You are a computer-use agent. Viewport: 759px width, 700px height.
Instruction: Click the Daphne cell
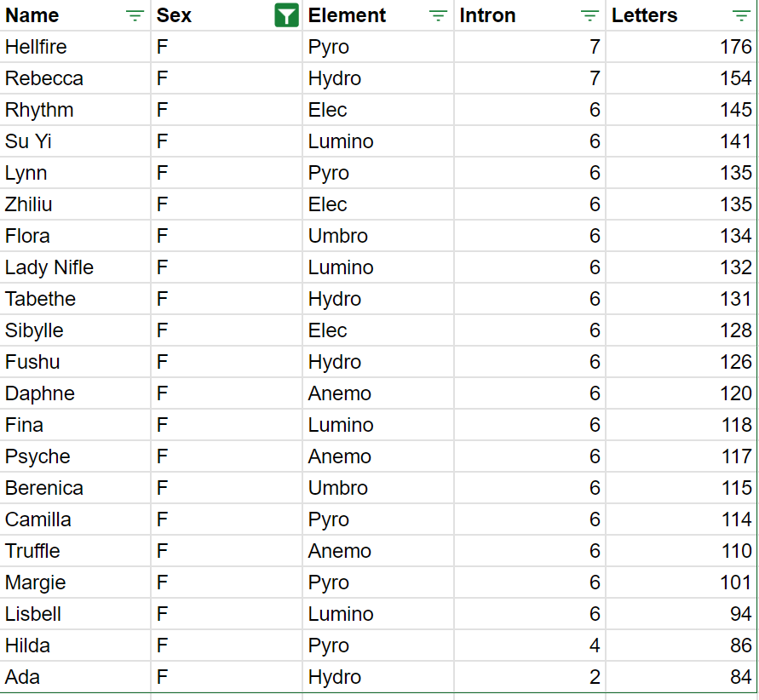75,393
